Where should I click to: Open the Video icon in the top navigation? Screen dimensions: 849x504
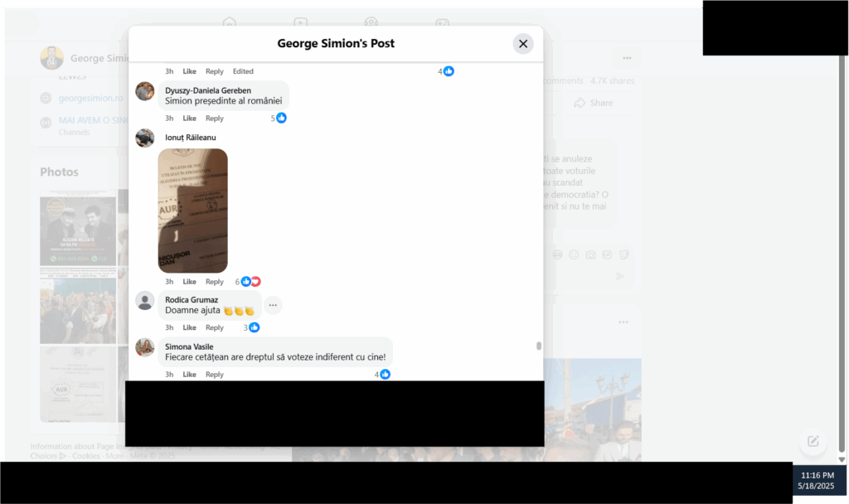coord(300,22)
